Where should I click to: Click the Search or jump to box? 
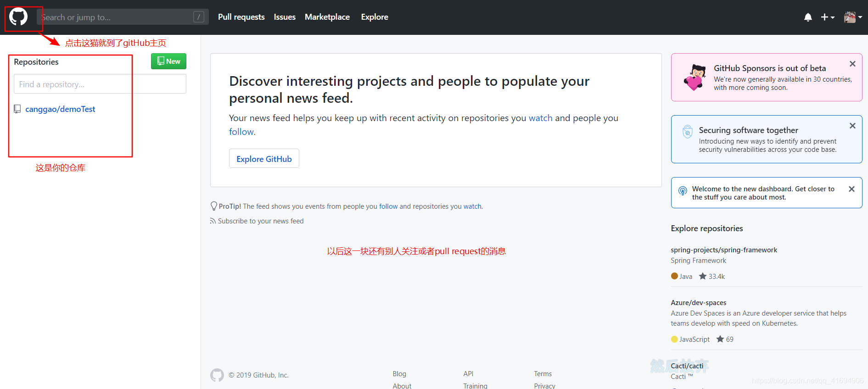coord(123,17)
